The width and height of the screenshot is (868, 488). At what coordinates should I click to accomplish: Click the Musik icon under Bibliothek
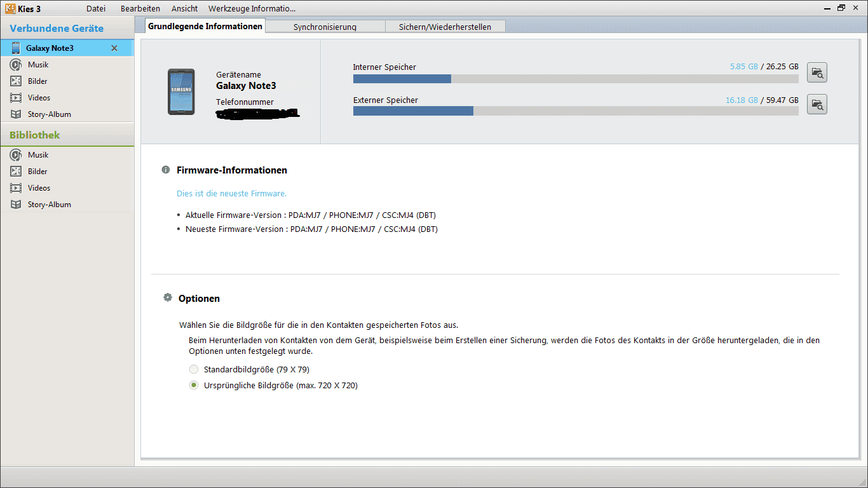tap(16, 155)
